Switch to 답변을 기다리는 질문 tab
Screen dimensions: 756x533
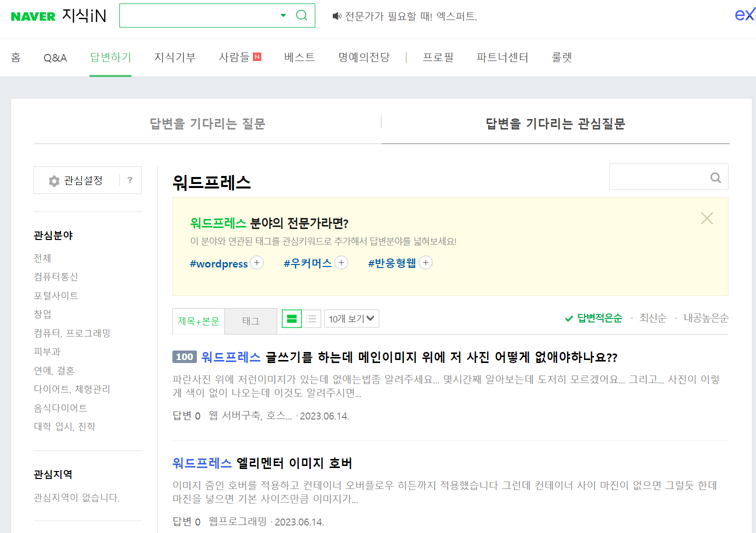(x=207, y=124)
